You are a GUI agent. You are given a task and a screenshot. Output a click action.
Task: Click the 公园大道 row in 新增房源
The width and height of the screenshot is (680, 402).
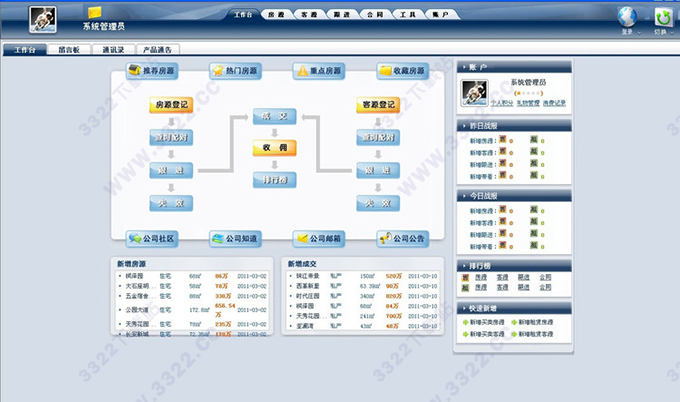point(193,310)
